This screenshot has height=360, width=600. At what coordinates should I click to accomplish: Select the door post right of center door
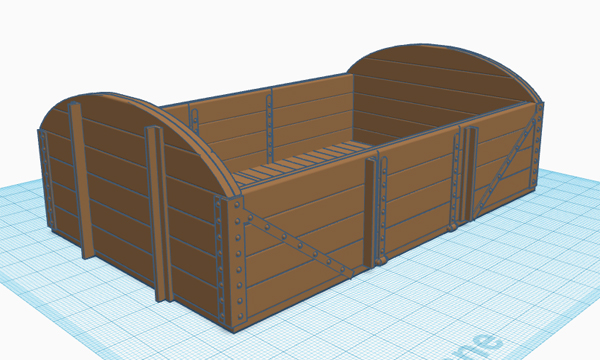point(470,174)
